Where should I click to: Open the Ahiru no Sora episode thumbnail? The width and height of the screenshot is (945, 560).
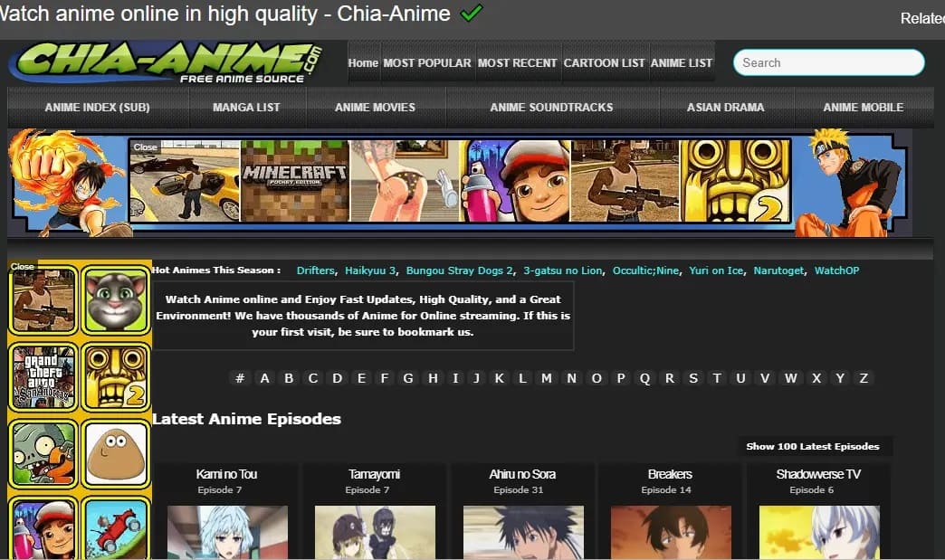coord(522,531)
